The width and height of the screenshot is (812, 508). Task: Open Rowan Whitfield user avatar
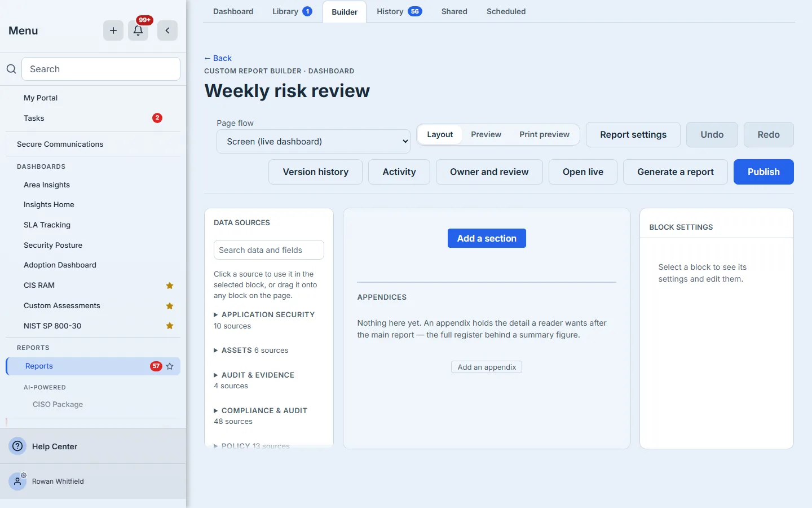pos(18,481)
